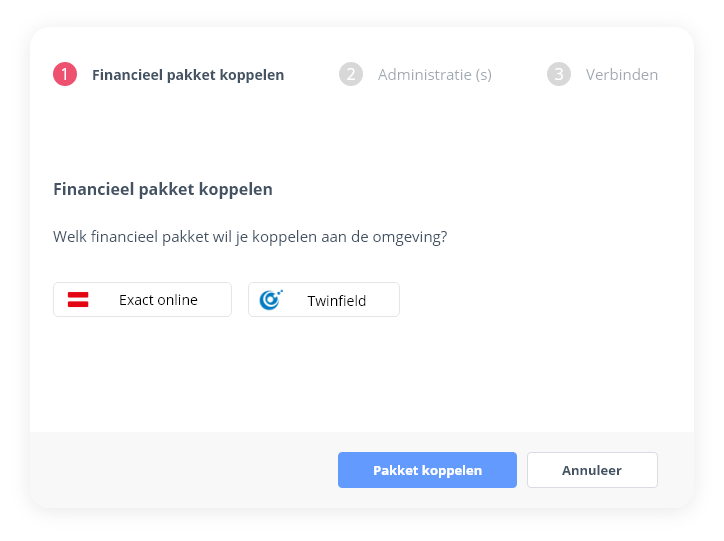Select the Exact online package option

click(x=142, y=300)
